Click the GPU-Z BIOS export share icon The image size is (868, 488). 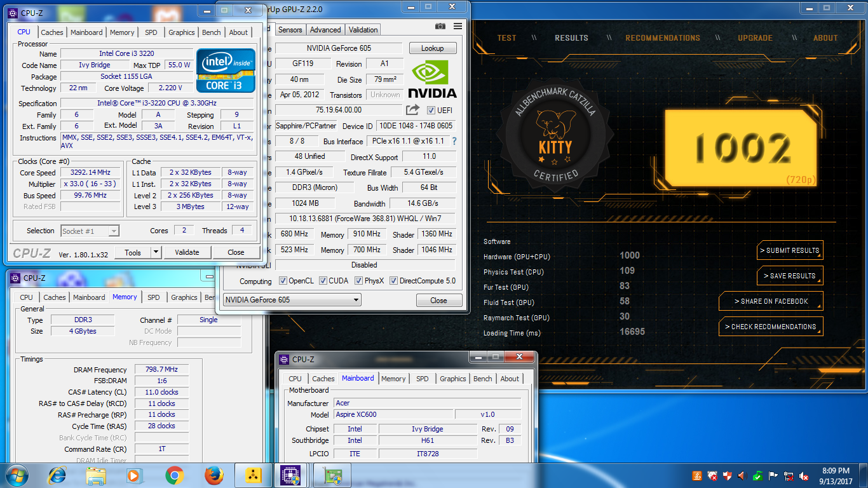click(413, 109)
